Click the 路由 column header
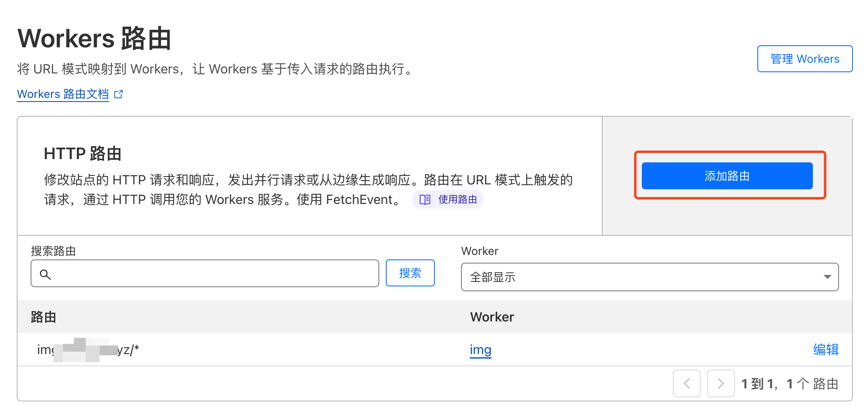Screen dimensions: 868x412 tap(43, 317)
